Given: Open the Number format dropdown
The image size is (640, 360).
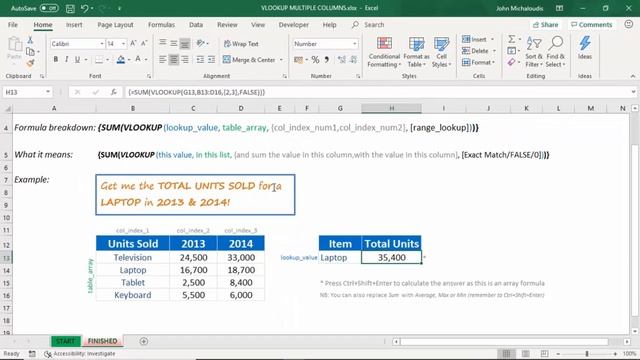Looking at the screenshot, I should (355, 44).
